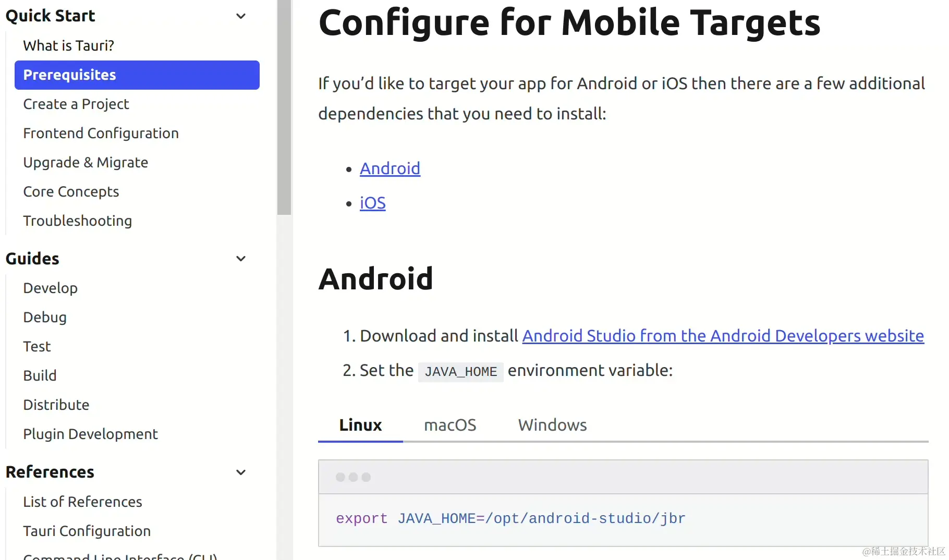This screenshot has height=560, width=949.
Task: Open the Test guide
Action: point(37,347)
